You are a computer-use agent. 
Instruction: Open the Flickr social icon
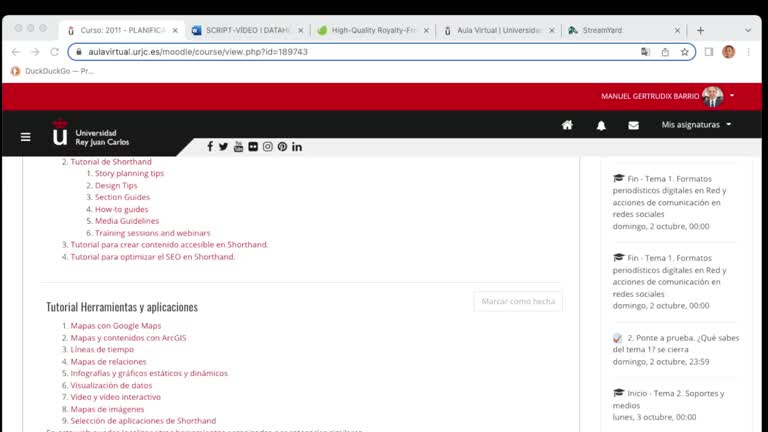point(253,146)
